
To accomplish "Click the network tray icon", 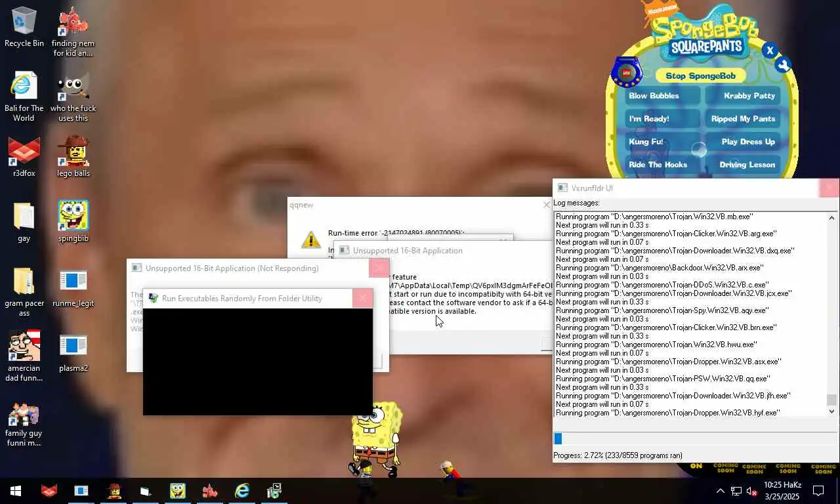I will [x=736, y=491].
